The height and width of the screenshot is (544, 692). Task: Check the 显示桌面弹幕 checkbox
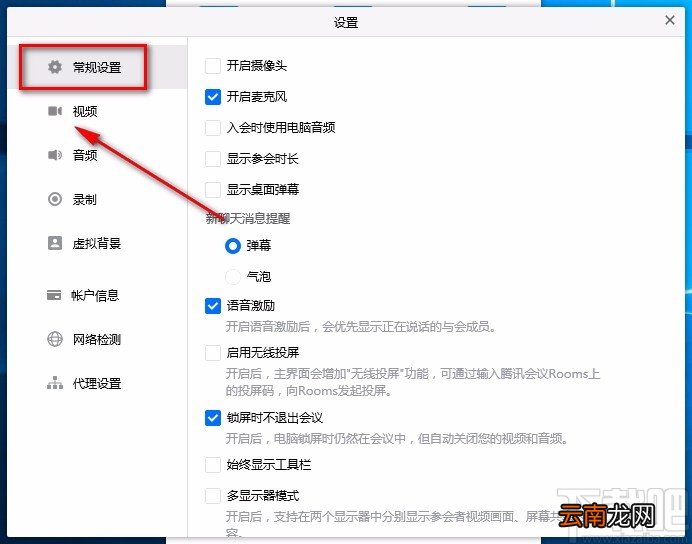213,189
